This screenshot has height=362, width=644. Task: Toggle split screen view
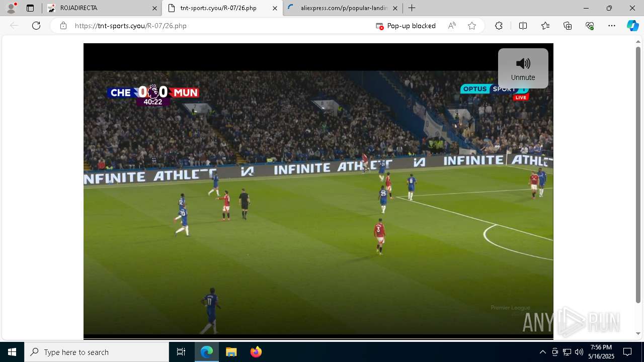[523, 26]
